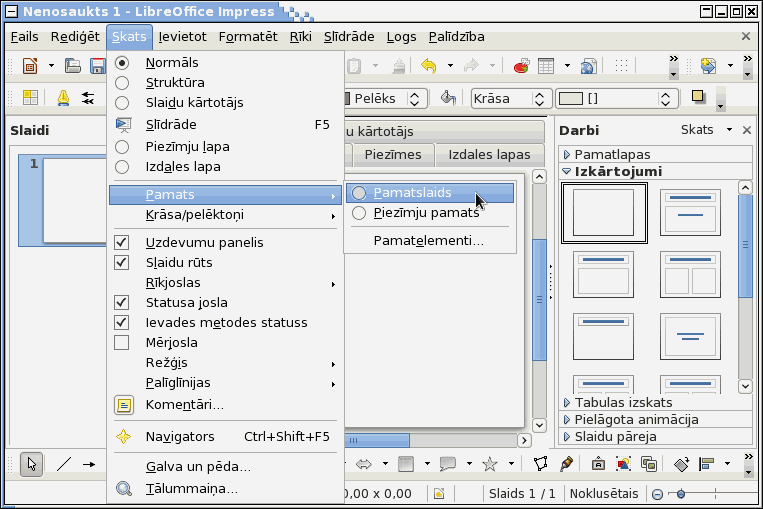Open the Palīglīnijas submenu
The height and width of the screenshot is (509, 763).
(x=225, y=383)
